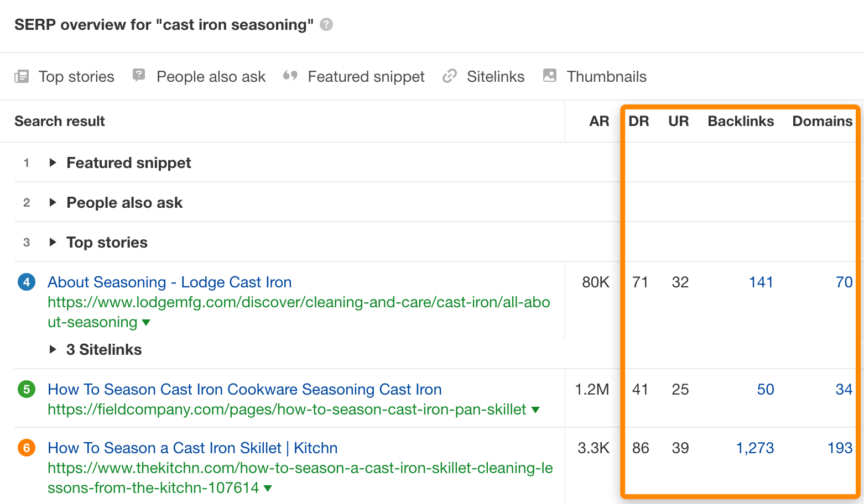The width and height of the screenshot is (864, 504).
Task: Click the DR column header
Action: click(x=639, y=121)
